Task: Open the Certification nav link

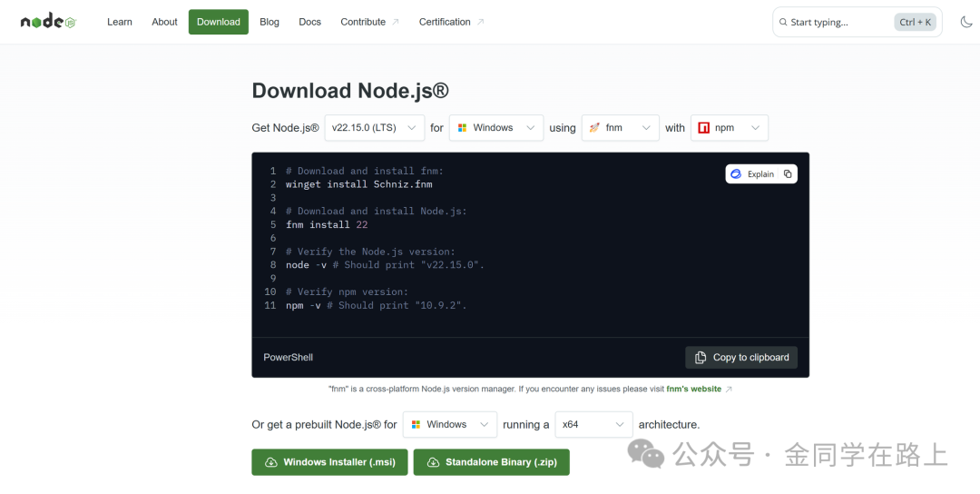Action: tap(451, 22)
